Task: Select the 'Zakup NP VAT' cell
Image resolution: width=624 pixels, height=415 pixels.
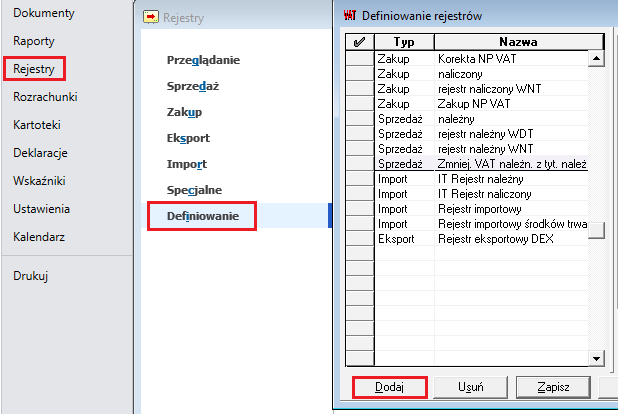Action: [x=511, y=103]
